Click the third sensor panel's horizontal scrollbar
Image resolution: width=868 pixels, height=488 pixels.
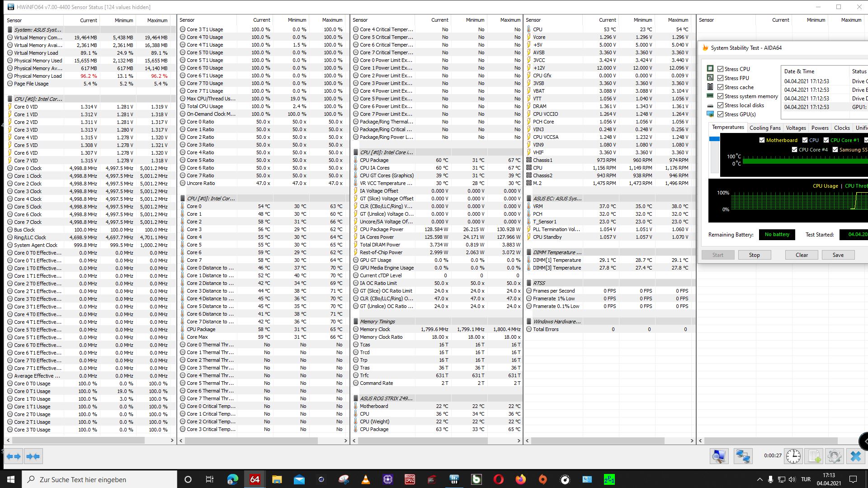point(423,440)
